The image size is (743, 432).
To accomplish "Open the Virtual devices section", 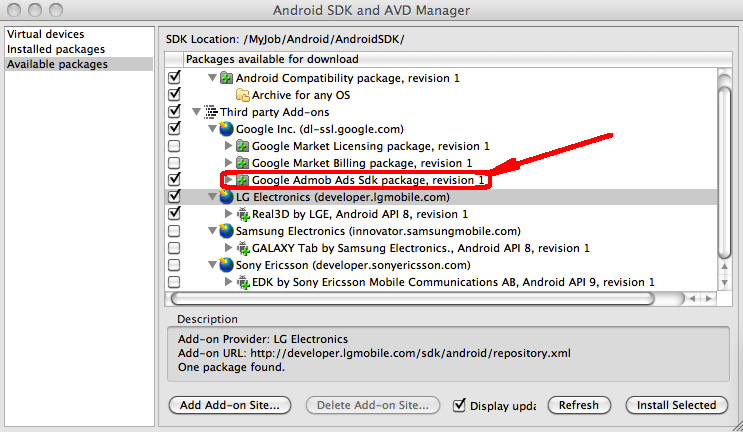I will tap(45, 34).
